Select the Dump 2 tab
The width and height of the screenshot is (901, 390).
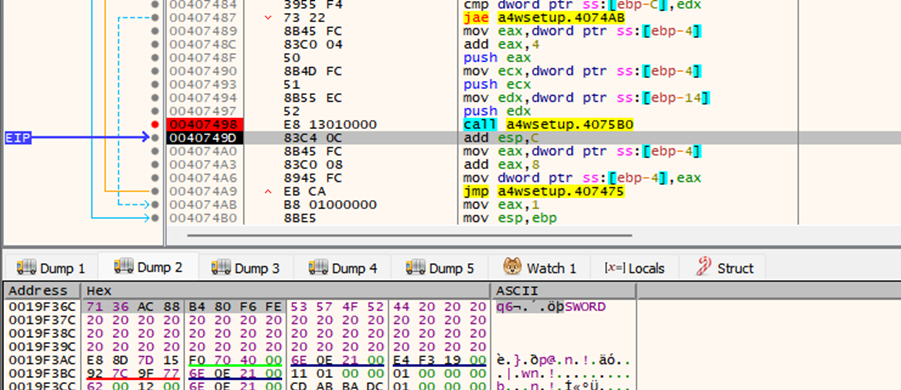pos(148,267)
